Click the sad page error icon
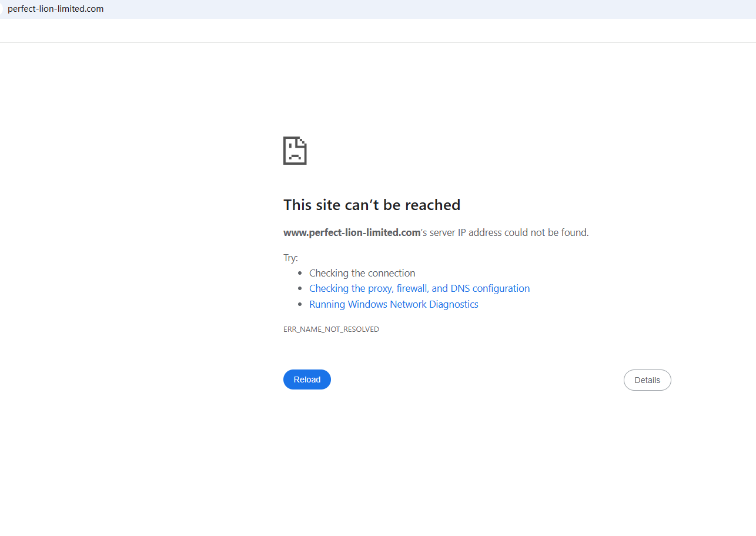 (295, 151)
